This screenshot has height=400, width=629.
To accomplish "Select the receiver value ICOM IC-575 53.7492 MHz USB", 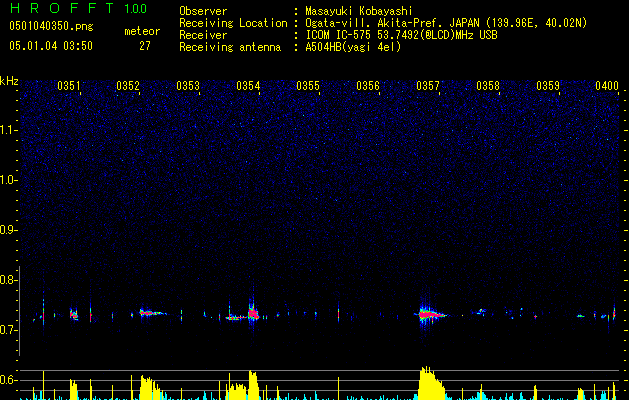I will [x=402, y=35].
